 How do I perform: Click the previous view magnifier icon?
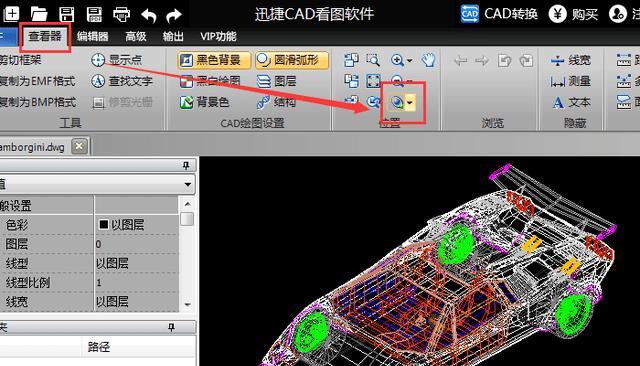(x=373, y=102)
